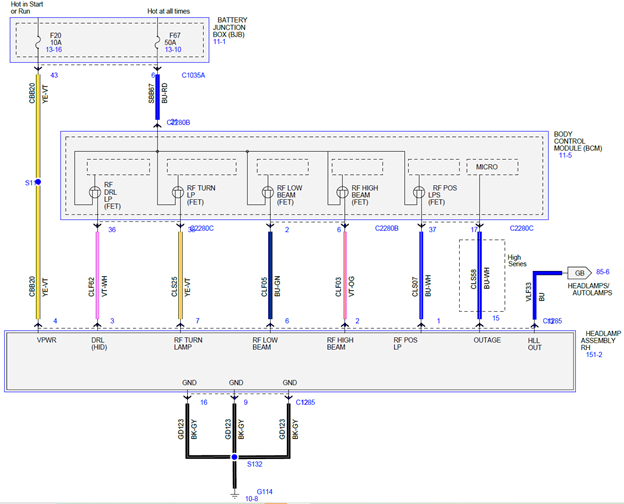The height and width of the screenshot is (504, 624).
Task: Click the CLS58 BU-WH wire in High Series box
Action: (x=480, y=275)
